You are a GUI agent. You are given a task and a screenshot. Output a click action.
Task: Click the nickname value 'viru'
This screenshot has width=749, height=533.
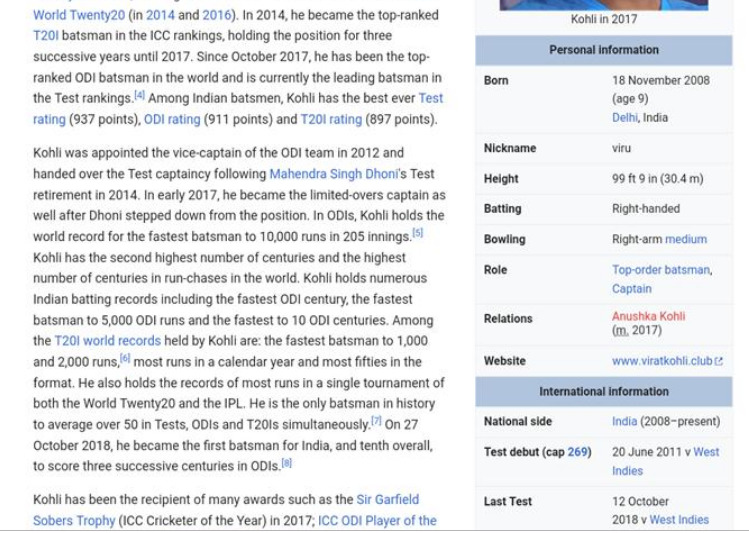click(621, 148)
